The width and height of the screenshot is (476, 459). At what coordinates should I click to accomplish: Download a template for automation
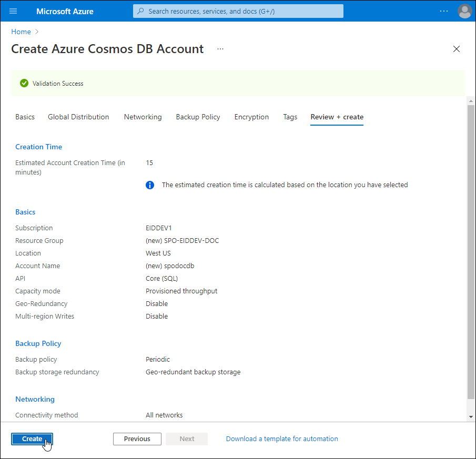click(282, 438)
